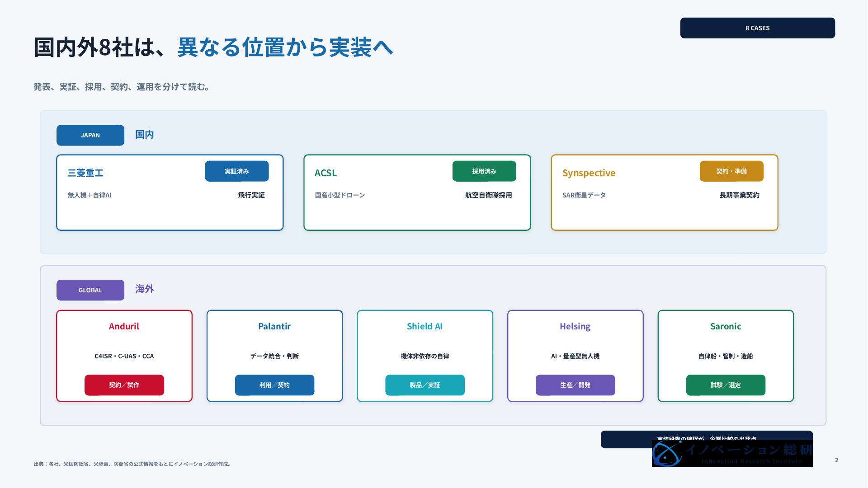868x488 pixels.
Task: Click the 契約・準備 status badge
Action: (x=731, y=171)
